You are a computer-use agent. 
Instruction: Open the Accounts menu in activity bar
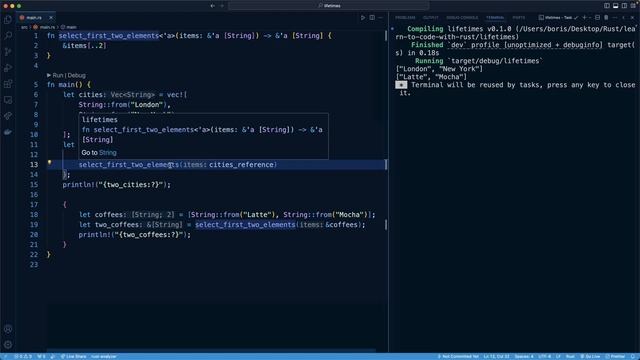click(x=8, y=329)
